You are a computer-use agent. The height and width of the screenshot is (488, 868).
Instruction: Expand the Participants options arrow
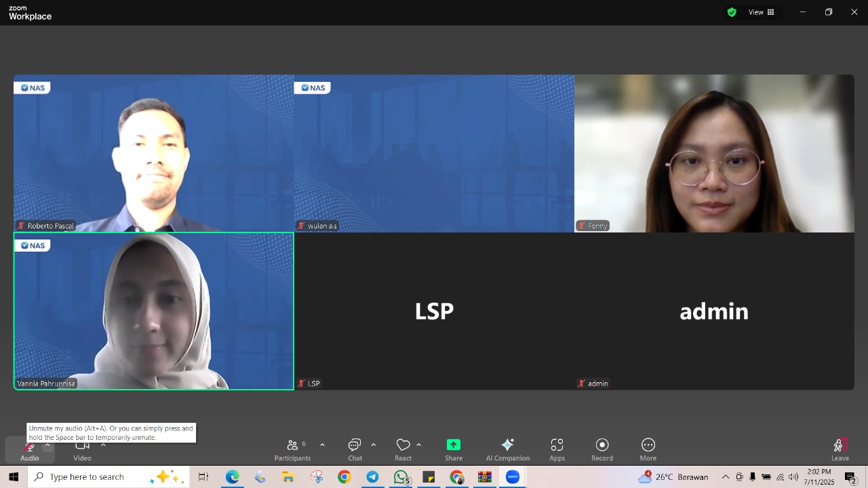pos(322,445)
